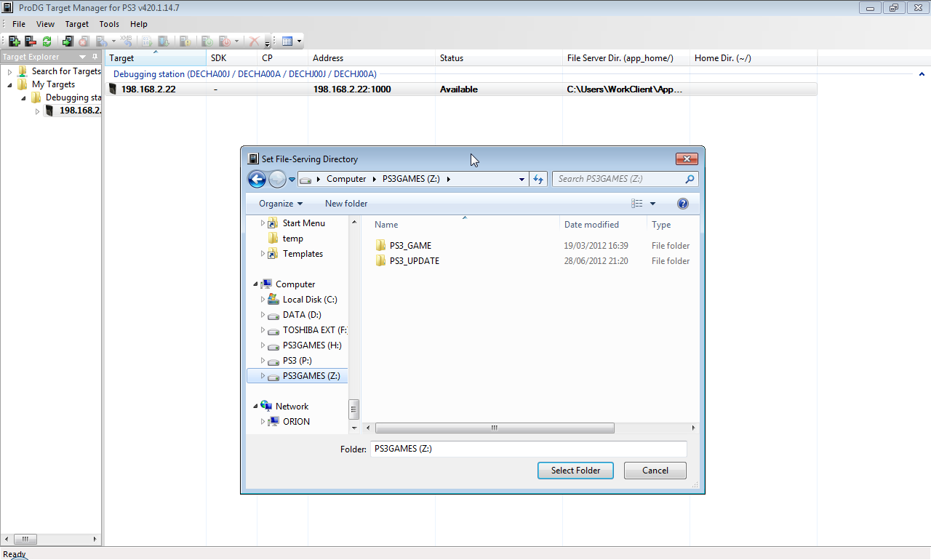Collapse the Network tree node

[255, 407]
